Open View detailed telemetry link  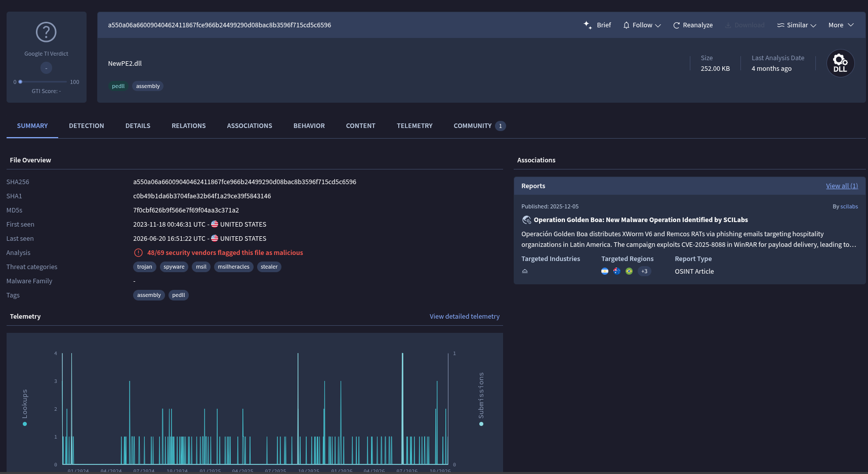point(464,317)
